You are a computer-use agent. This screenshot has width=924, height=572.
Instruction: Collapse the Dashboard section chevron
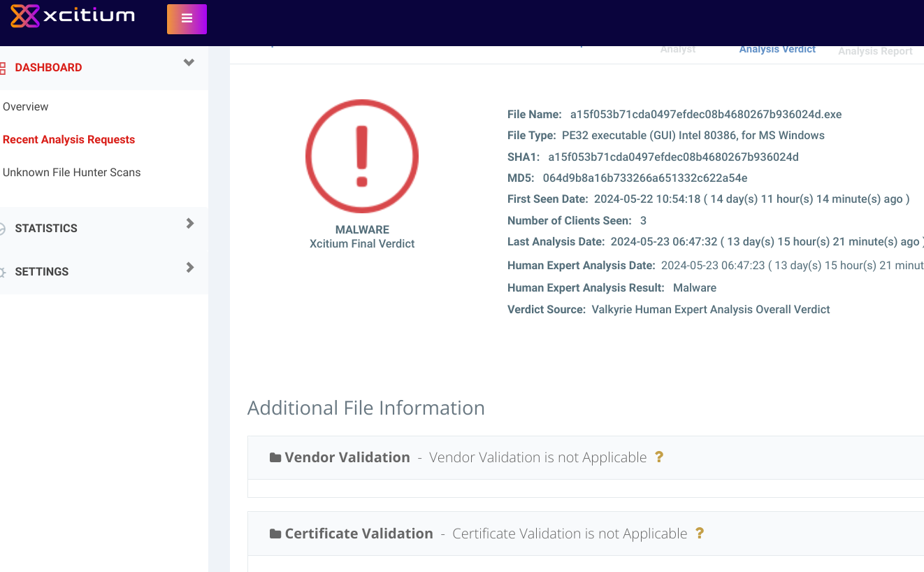click(189, 63)
